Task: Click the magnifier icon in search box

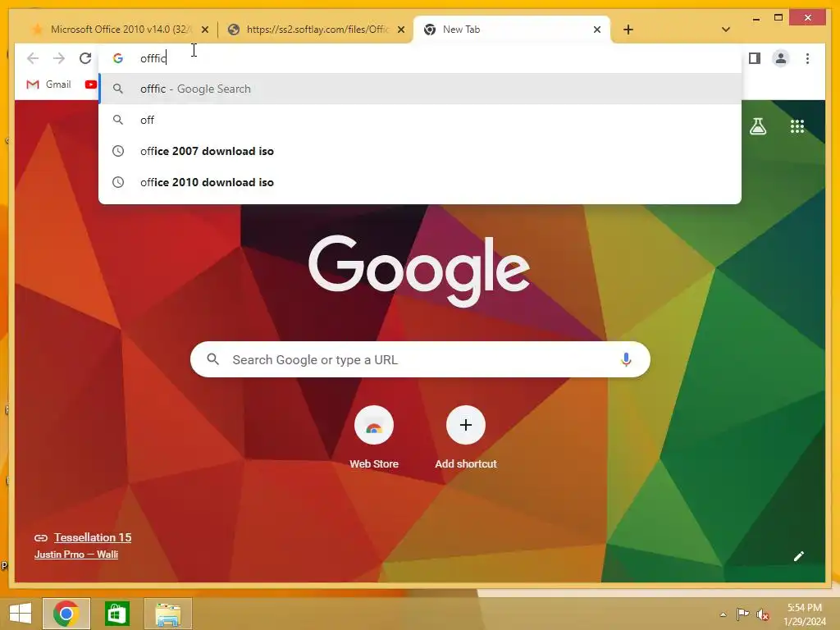Action: [212, 359]
